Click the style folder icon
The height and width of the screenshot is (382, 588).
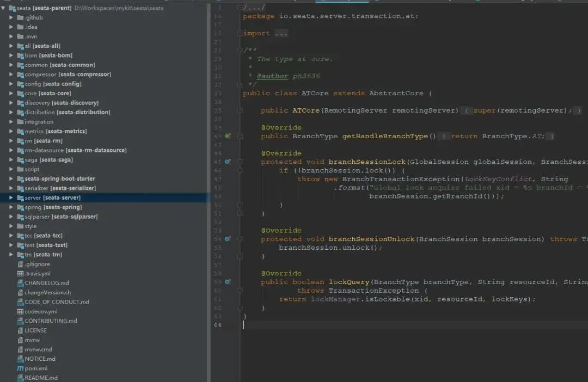pyautogui.click(x=20, y=226)
